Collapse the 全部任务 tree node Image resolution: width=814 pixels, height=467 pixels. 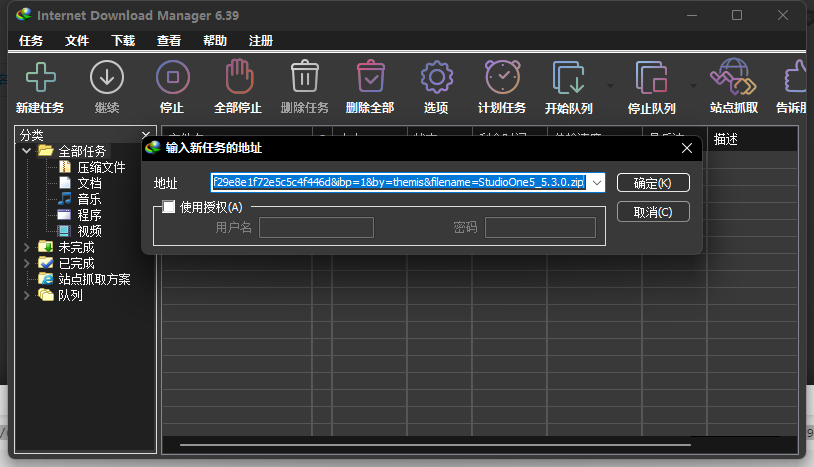click(x=26, y=150)
